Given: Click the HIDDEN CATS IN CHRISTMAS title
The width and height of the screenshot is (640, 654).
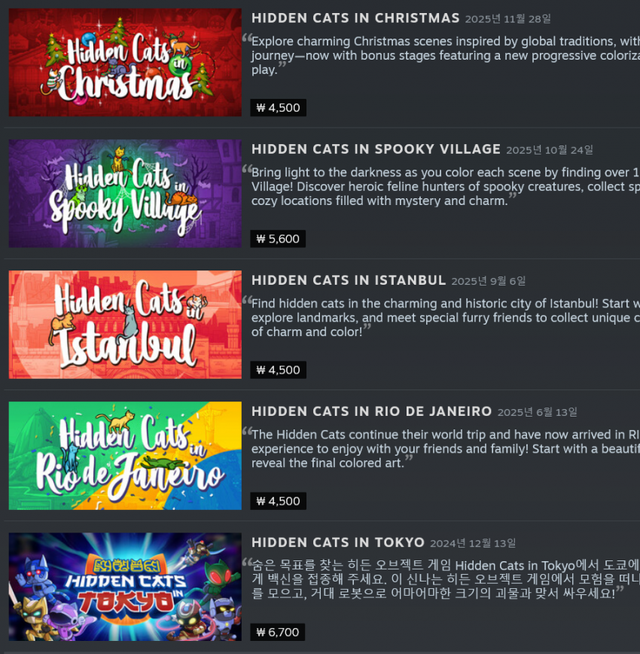Looking at the screenshot, I should (x=355, y=18).
